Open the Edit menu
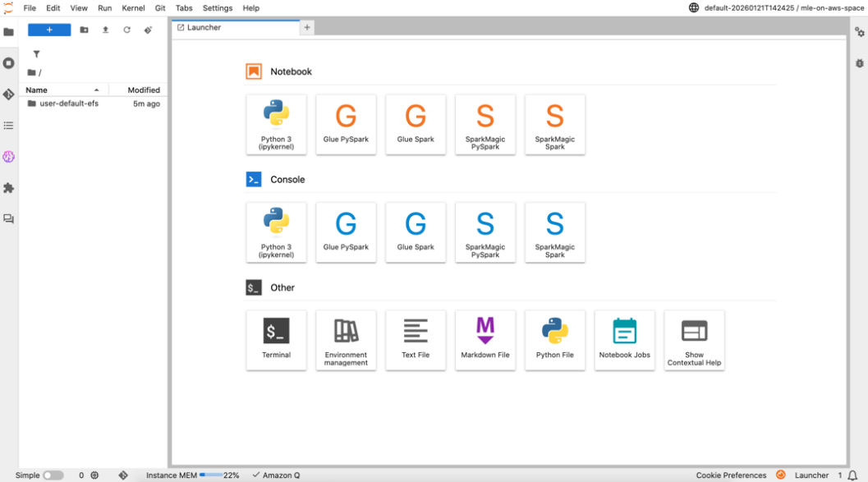 point(53,8)
